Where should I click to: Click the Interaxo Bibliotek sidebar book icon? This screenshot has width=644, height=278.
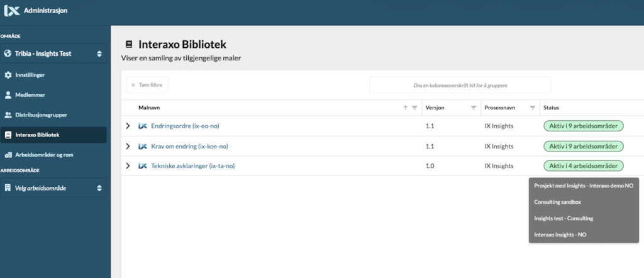(8, 135)
